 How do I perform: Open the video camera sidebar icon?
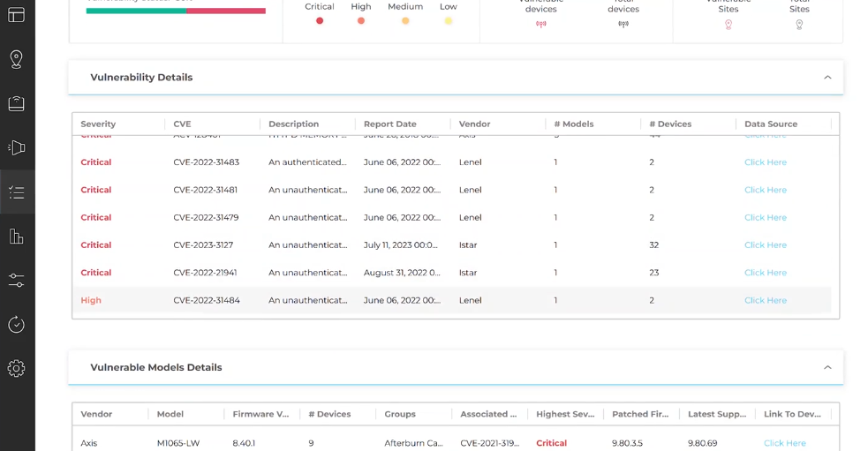coord(17,147)
